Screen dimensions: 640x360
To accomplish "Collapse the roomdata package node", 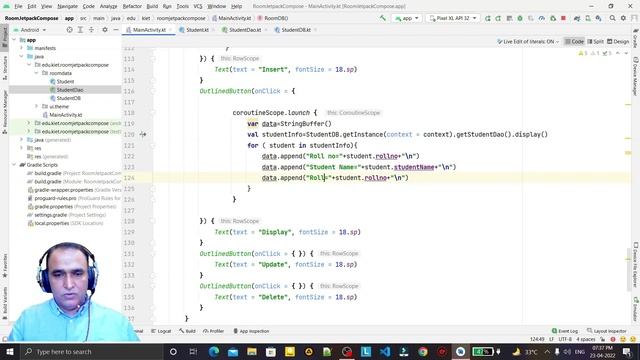I will [36, 73].
